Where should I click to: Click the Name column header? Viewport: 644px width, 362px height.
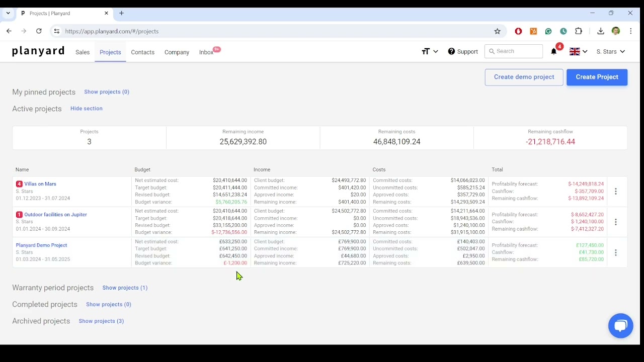(x=22, y=170)
